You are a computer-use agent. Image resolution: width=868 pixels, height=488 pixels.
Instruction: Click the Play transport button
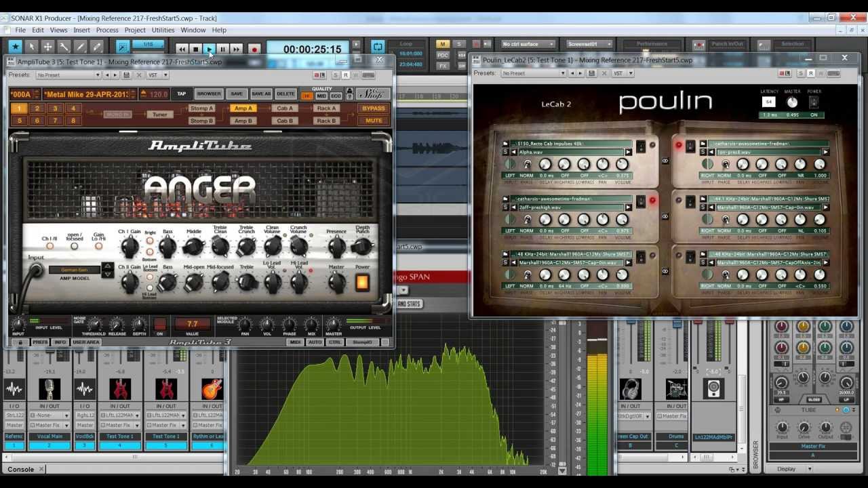click(x=209, y=49)
